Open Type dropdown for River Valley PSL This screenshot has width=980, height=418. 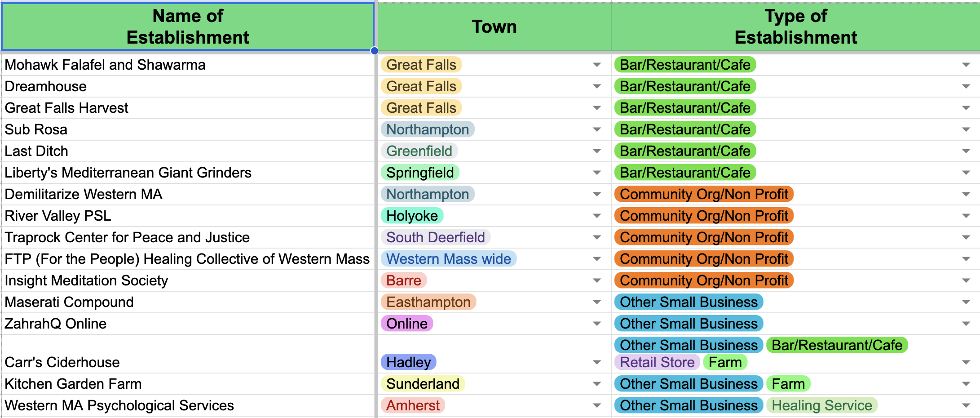point(966,216)
